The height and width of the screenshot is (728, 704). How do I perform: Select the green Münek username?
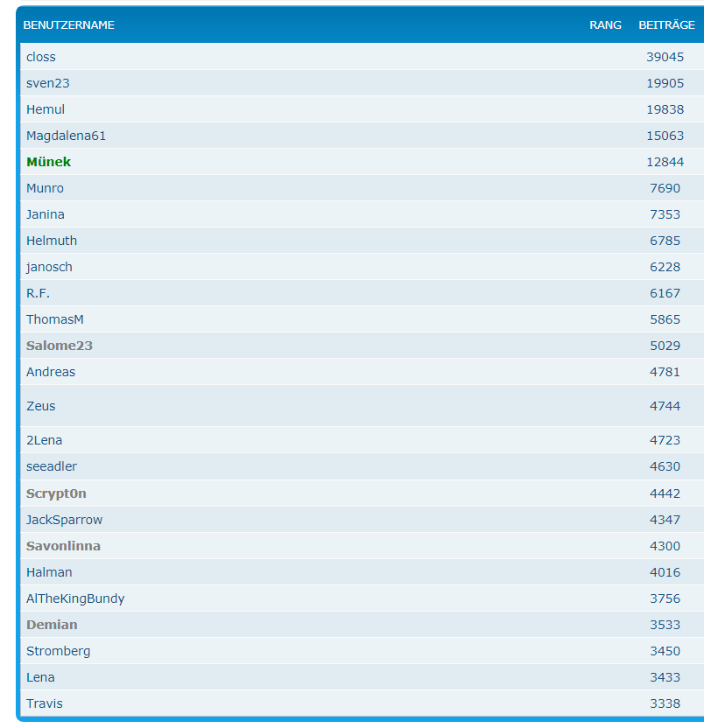click(49, 162)
